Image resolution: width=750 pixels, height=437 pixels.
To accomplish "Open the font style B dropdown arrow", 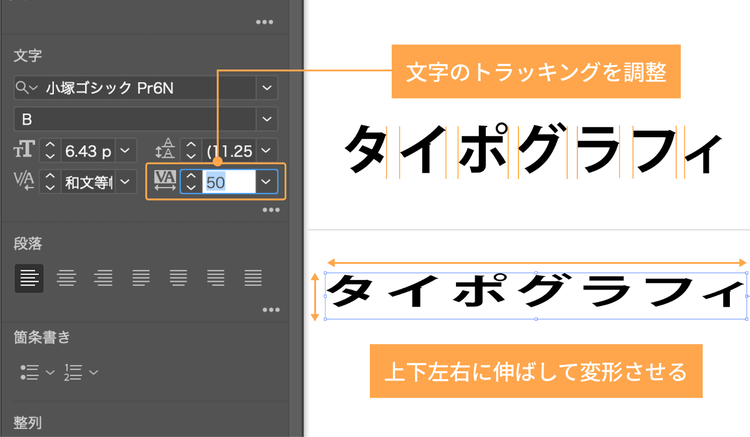I will click(x=267, y=119).
